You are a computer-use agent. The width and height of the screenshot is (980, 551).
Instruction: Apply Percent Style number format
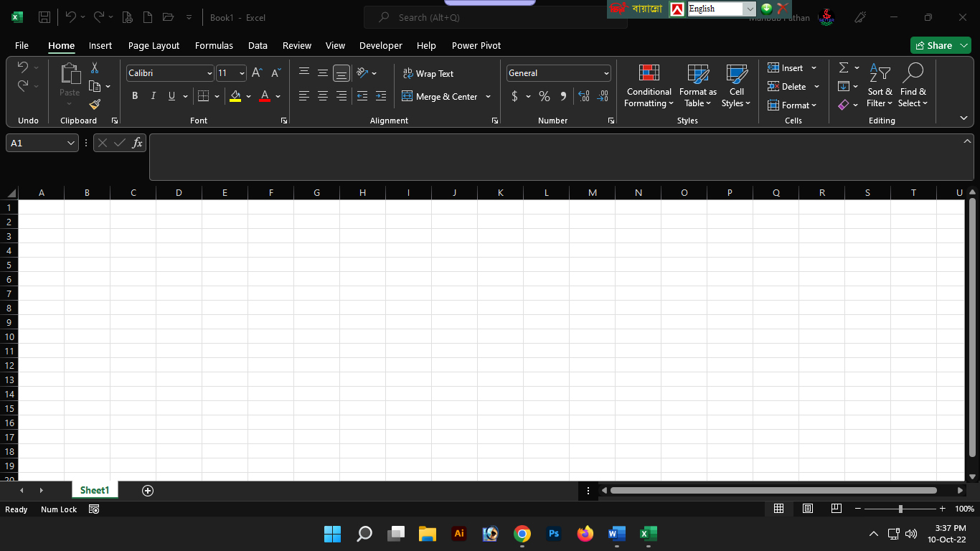(x=545, y=96)
